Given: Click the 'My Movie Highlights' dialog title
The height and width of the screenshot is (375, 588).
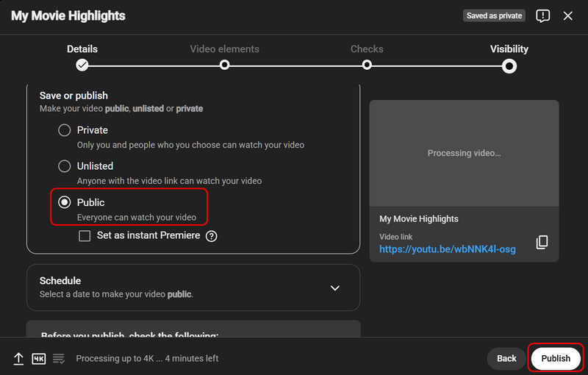Looking at the screenshot, I should 68,15.
